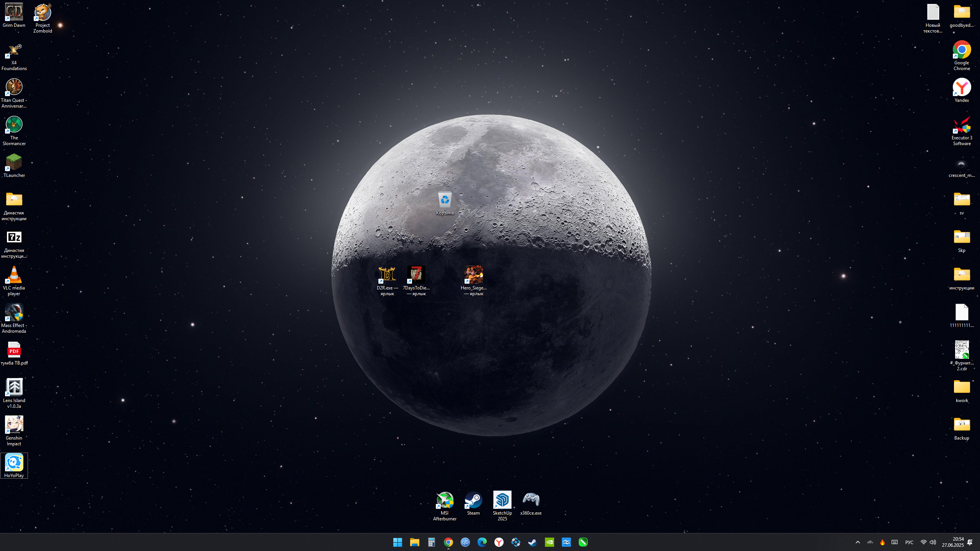Select the Executor 3 Software icon

point(962,125)
